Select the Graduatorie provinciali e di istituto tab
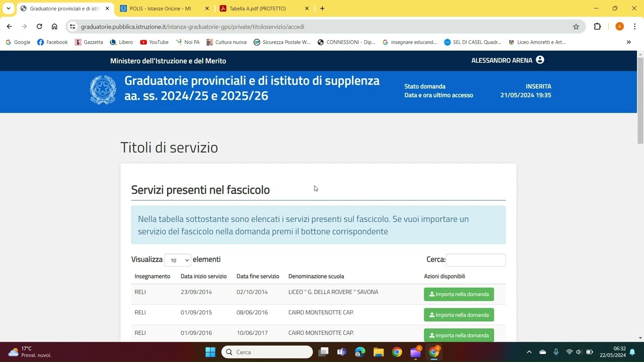 (x=64, y=9)
